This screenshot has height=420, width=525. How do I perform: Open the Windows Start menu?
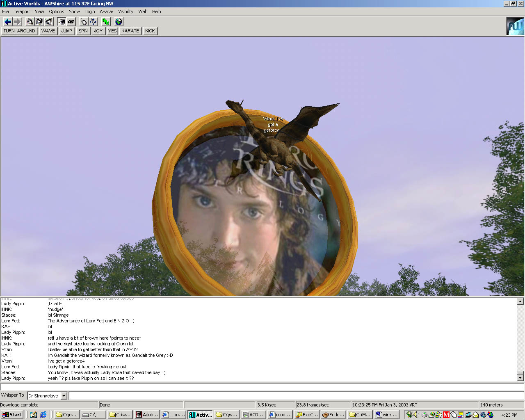pos(12,415)
